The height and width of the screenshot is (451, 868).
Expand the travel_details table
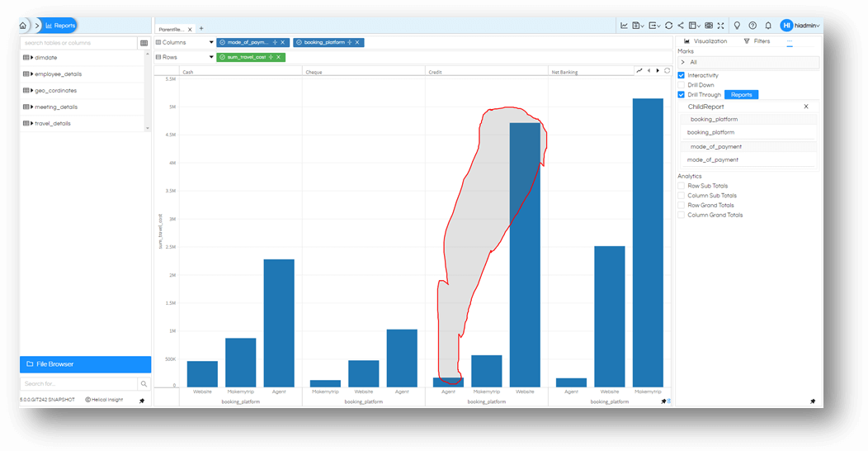(31, 124)
